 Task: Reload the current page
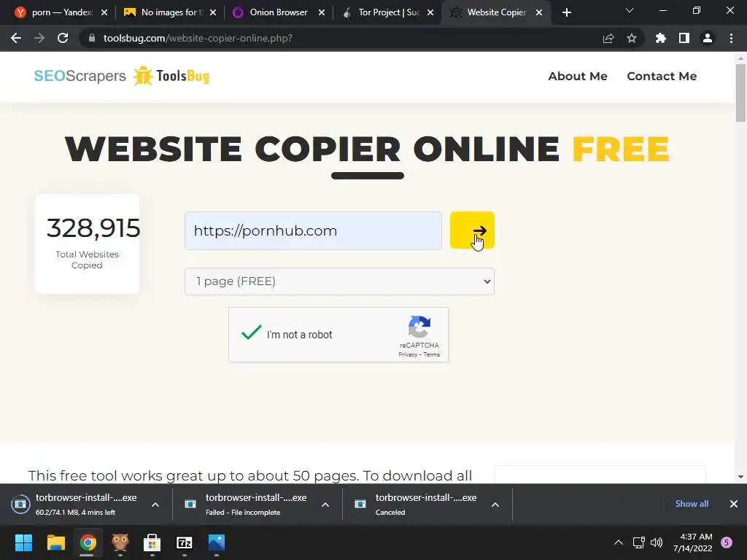(63, 38)
